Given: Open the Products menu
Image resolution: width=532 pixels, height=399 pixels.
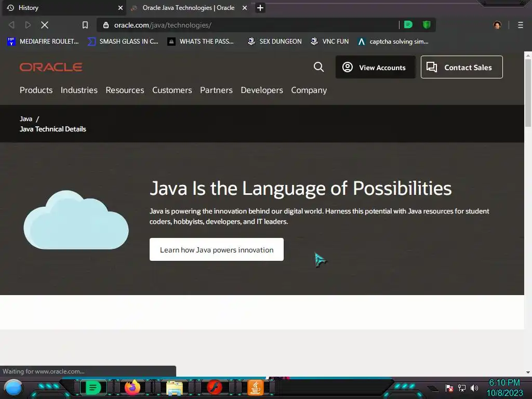Looking at the screenshot, I should tap(36, 90).
